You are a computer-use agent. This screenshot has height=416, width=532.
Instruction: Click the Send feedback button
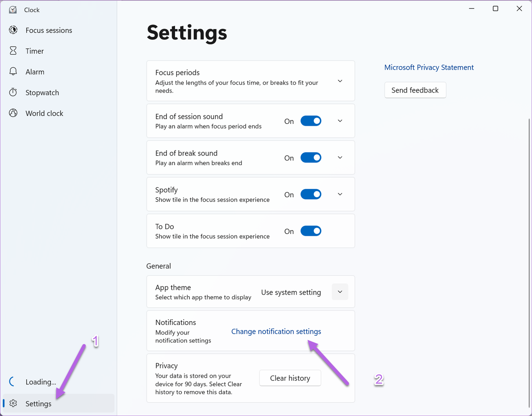point(415,90)
